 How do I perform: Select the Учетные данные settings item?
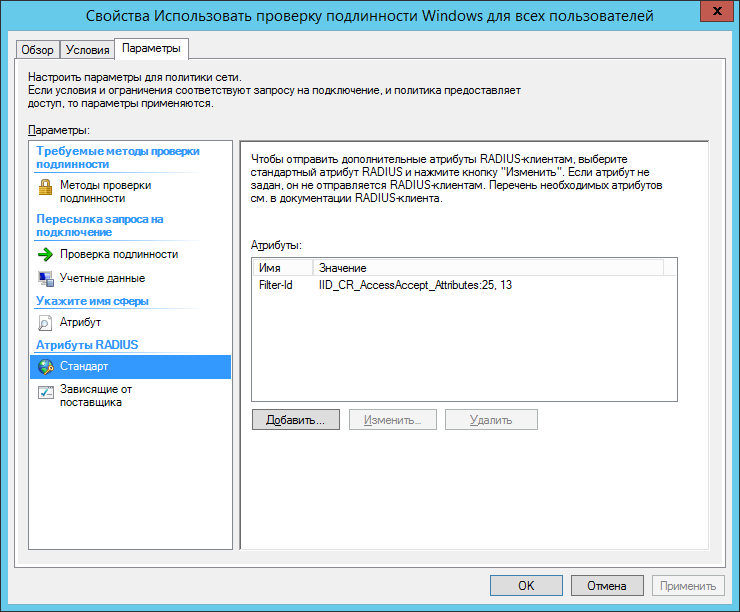[102, 278]
